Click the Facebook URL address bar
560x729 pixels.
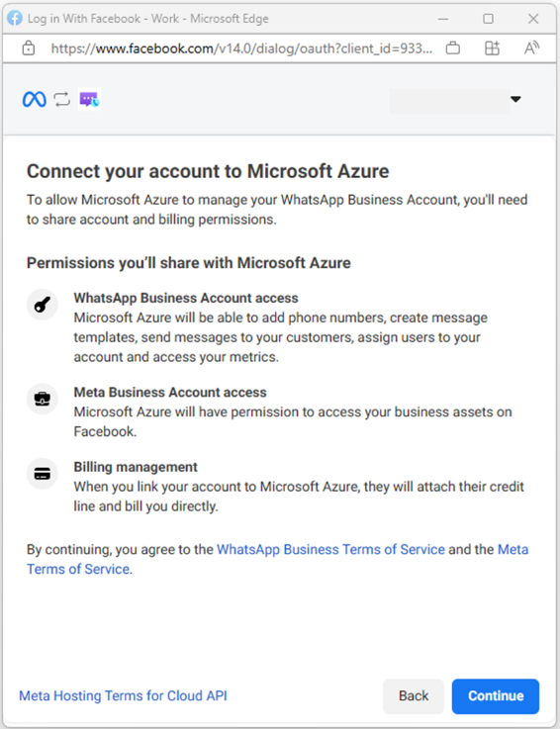click(x=241, y=48)
